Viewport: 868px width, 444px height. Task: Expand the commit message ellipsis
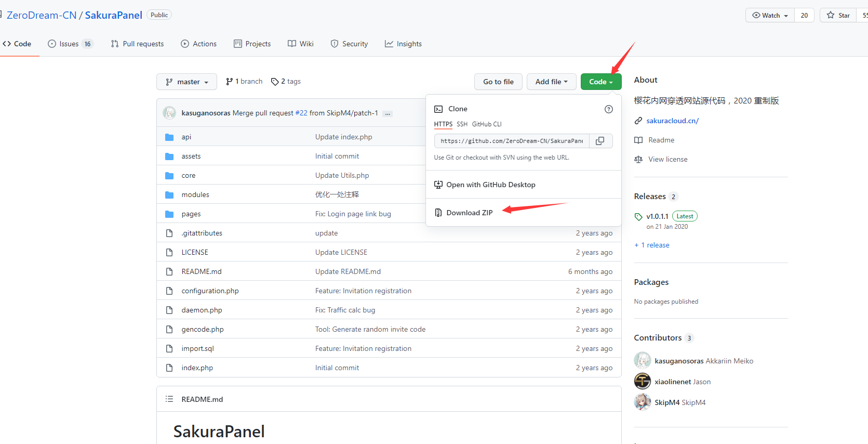click(388, 113)
